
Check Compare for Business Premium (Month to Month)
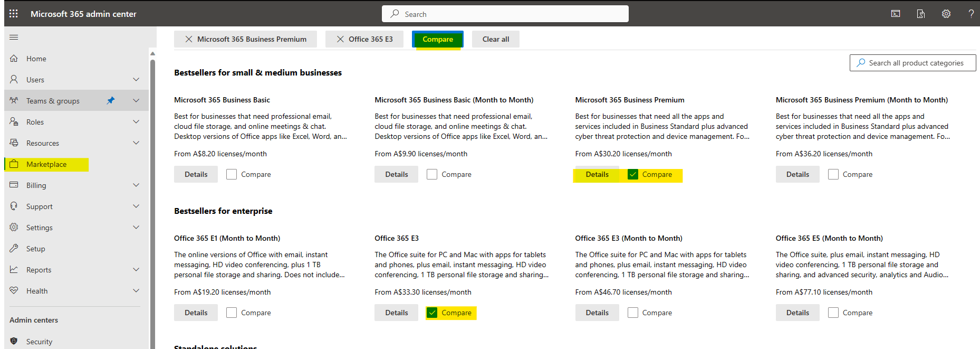[x=833, y=174]
